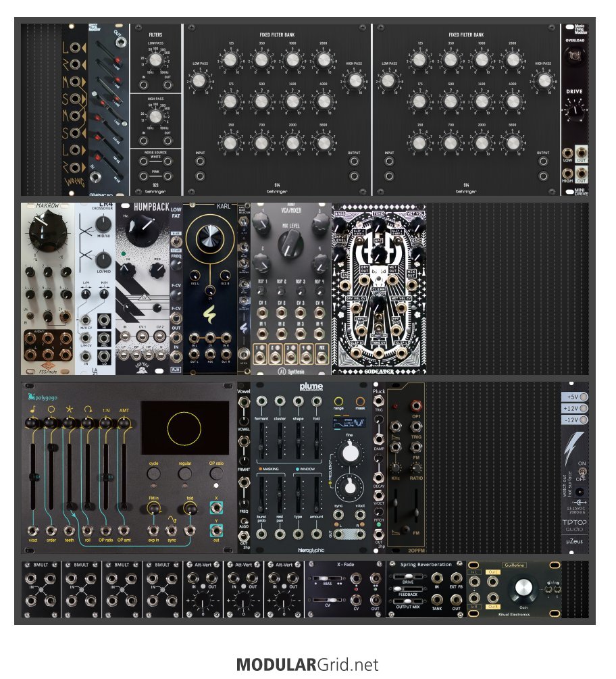
Task: Click the 2OPFM KHz knob
Action: pos(395,468)
